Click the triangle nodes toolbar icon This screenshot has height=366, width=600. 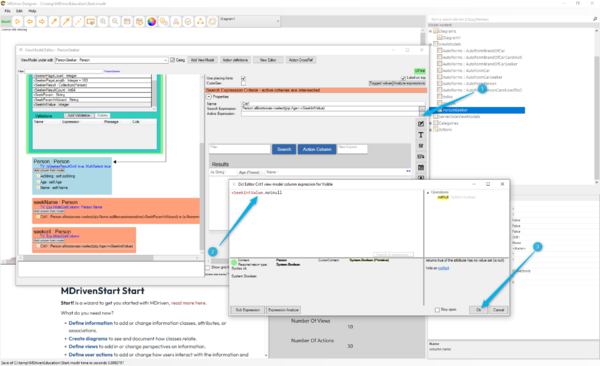[x=201, y=22]
